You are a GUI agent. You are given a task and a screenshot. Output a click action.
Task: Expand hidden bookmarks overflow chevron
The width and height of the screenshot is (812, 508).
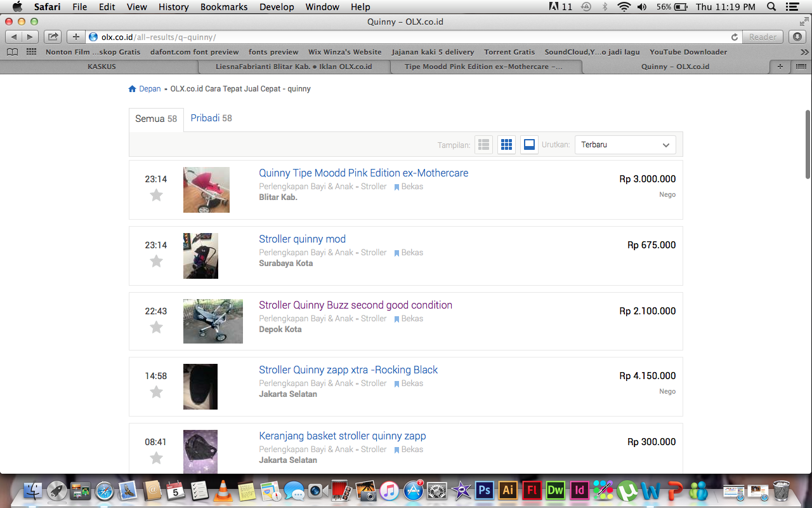coord(804,52)
